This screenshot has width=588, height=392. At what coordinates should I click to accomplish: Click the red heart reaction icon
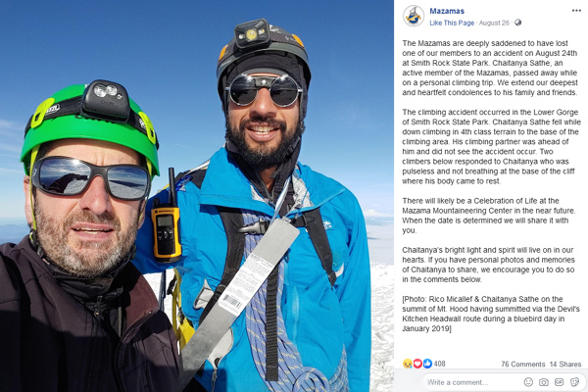(x=417, y=364)
